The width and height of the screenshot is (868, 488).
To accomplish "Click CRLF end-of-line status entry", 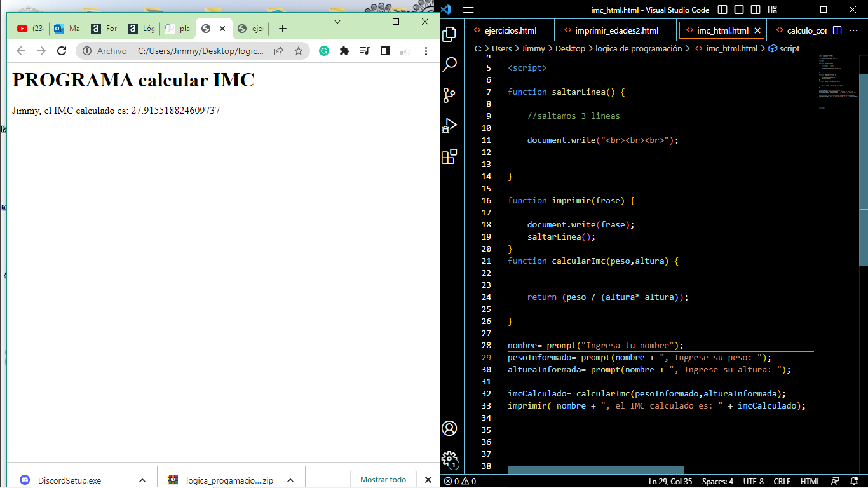I will [x=782, y=481].
